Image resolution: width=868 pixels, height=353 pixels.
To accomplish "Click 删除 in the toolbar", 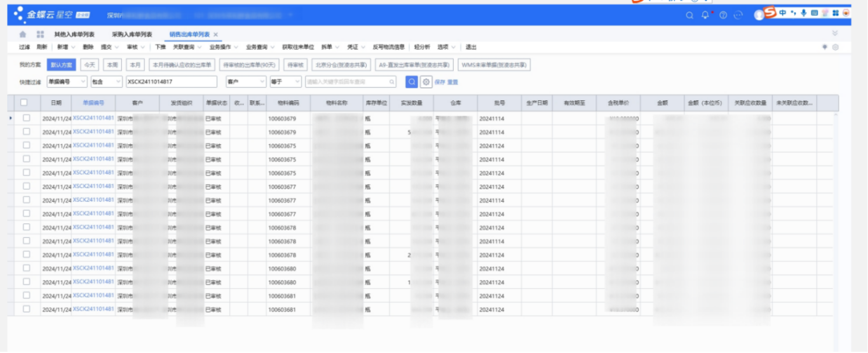I will [88, 47].
